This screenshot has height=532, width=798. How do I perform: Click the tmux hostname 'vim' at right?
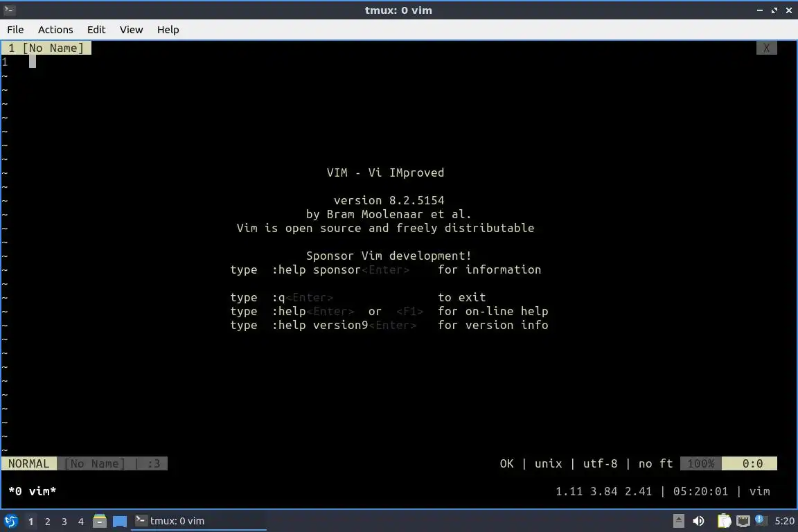(x=759, y=491)
